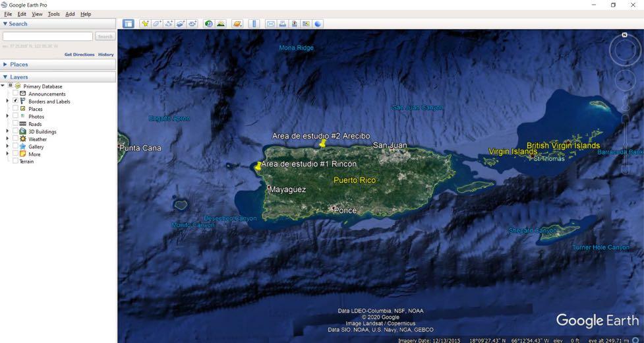Collapse the Layers panel
This screenshot has width=644, height=343.
[5, 77]
